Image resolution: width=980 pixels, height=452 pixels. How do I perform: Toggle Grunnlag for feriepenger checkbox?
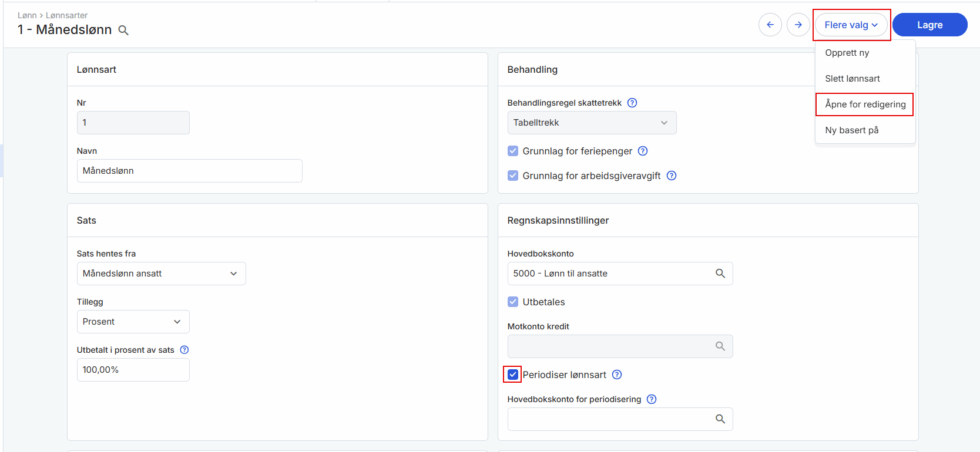pos(513,151)
